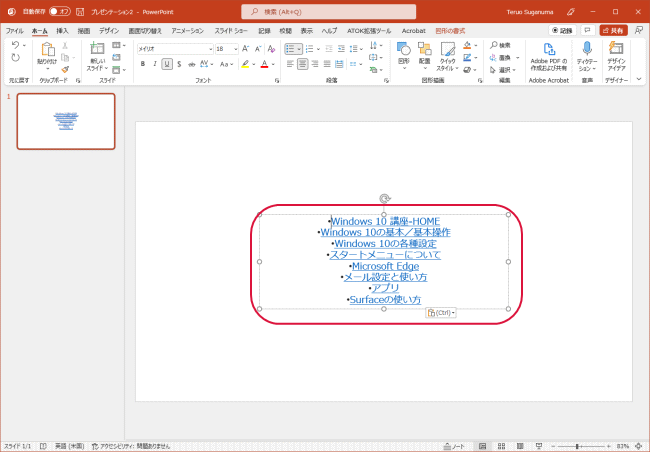
Task: Open the Select dropdown in Editing group
Action: tap(502, 70)
